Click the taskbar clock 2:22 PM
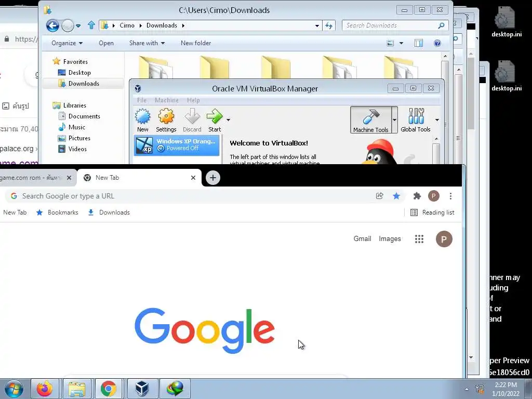 pos(506,389)
